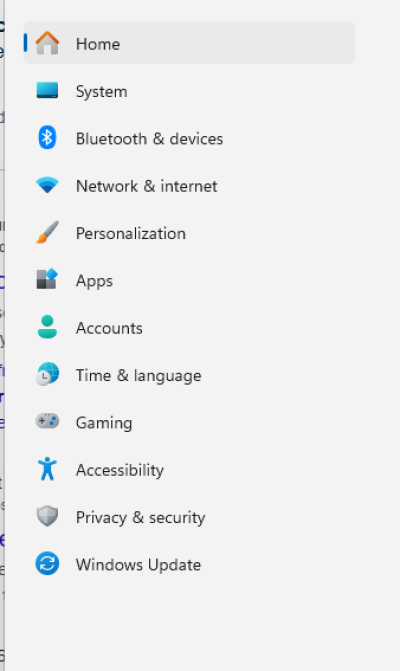Click the blue monitor System icon
The image size is (400, 671).
[47, 90]
